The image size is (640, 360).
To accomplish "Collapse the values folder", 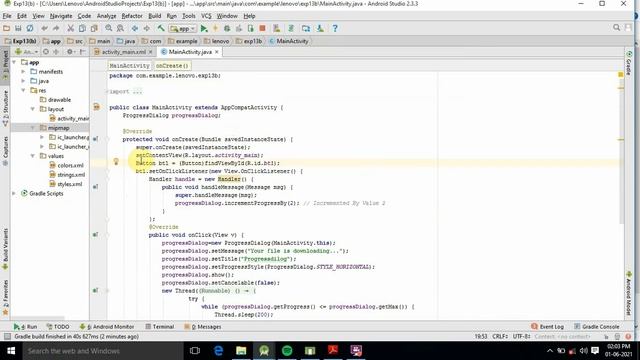I will click(33, 156).
